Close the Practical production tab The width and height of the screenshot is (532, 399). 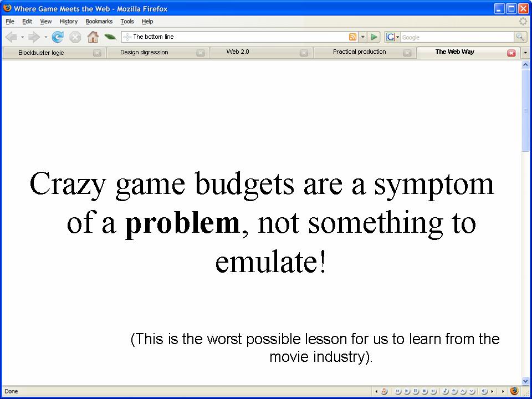pyautogui.click(x=407, y=53)
